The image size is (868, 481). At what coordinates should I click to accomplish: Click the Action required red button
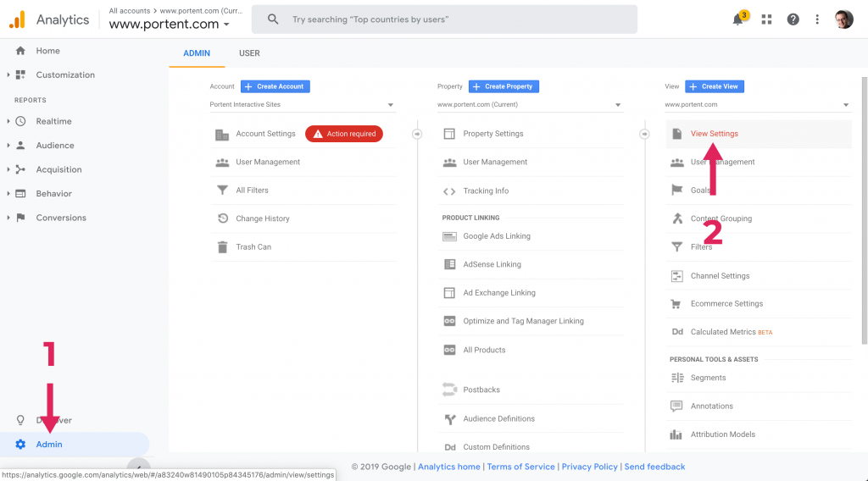344,134
